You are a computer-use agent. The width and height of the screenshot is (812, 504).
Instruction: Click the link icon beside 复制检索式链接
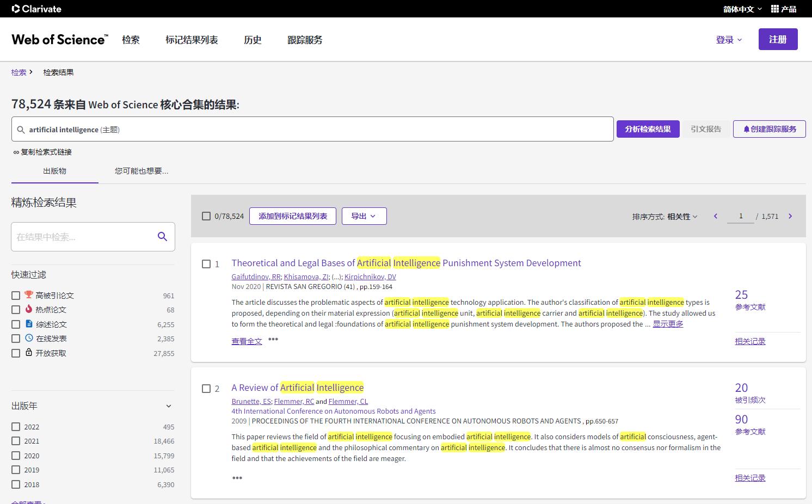(x=16, y=152)
